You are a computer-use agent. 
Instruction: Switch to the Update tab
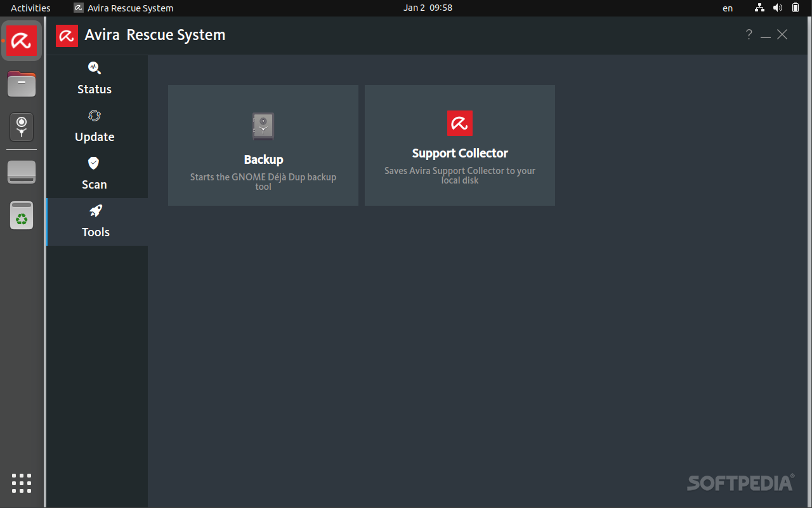tap(97, 126)
